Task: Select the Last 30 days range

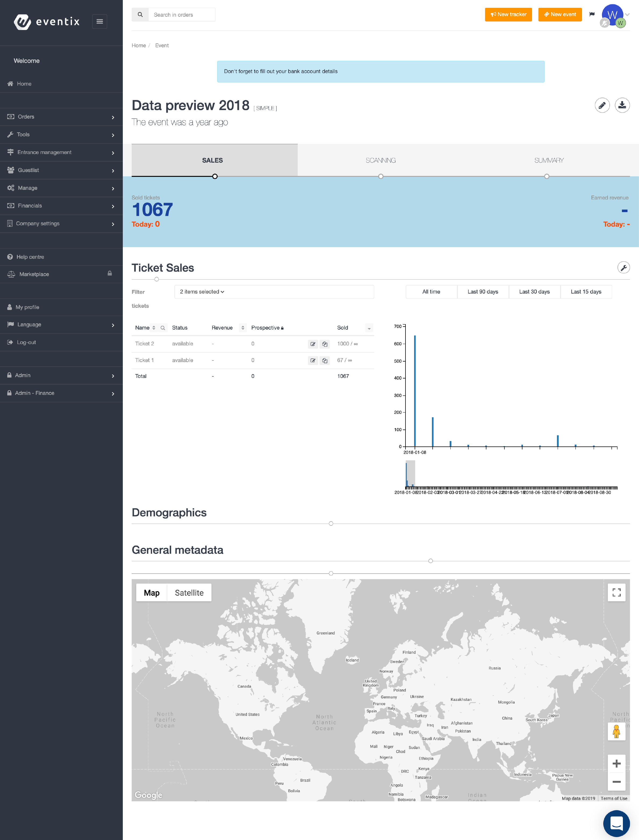Action: pyautogui.click(x=534, y=292)
